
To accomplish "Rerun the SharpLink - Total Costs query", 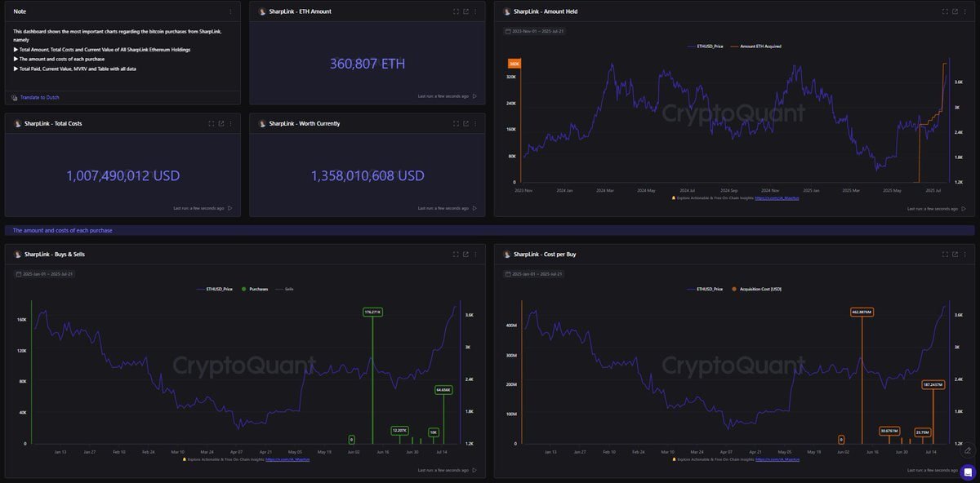I will [229, 208].
